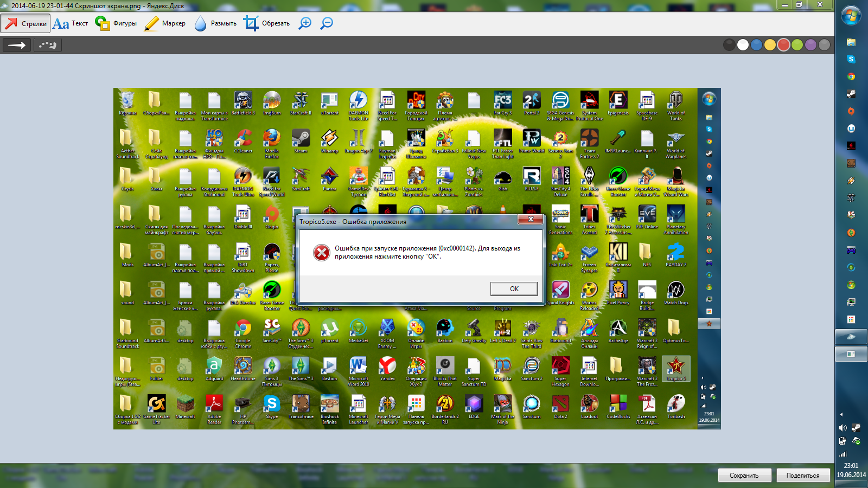Viewport: 868px width, 488px height.
Task: Zoom in with the plus magnifier
Action: click(305, 23)
